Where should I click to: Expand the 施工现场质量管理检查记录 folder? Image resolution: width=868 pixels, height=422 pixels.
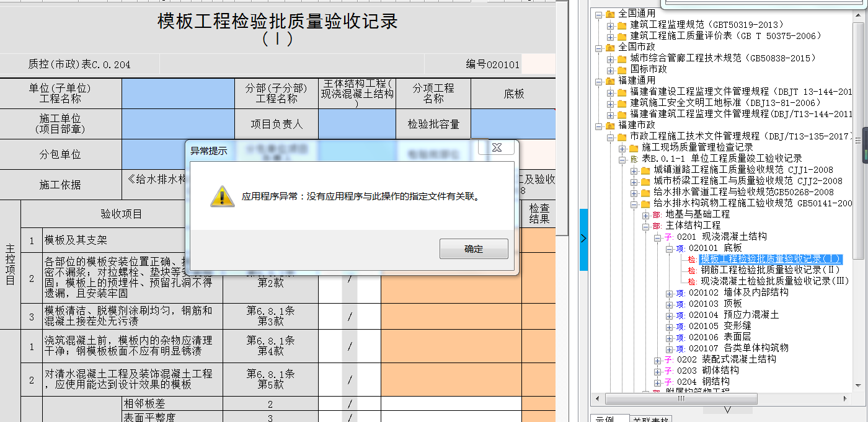[x=622, y=148]
